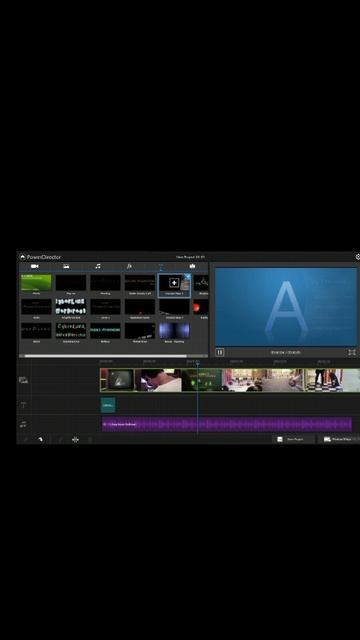
Task: Open the music note audio tab
Action: [98, 266]
